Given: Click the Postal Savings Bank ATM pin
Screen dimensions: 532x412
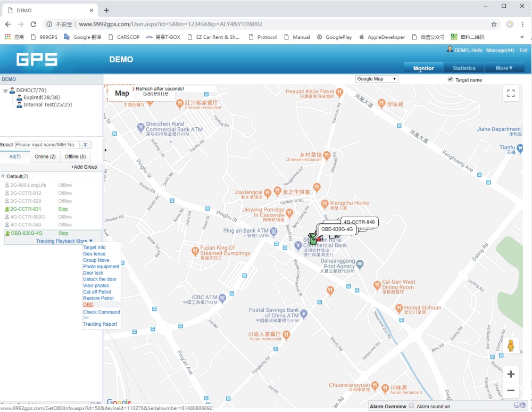Looking at the screenshot, I should 304,314.
